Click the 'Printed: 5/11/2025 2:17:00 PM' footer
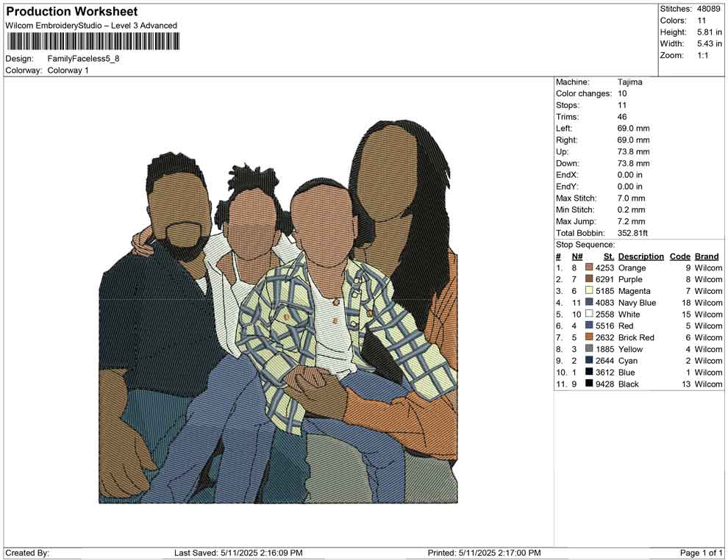728x560 pixels. [x=484, y=553]
